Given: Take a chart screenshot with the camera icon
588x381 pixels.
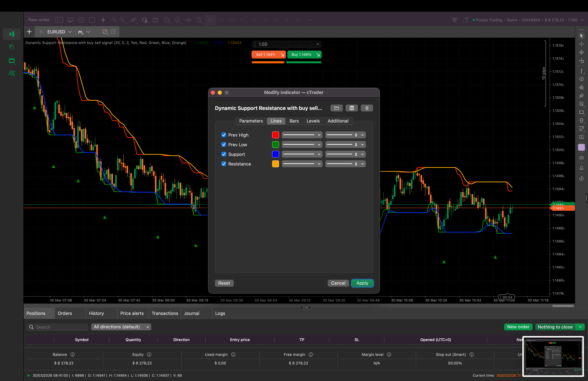Looking at the screenshot, I should [582, 158].
